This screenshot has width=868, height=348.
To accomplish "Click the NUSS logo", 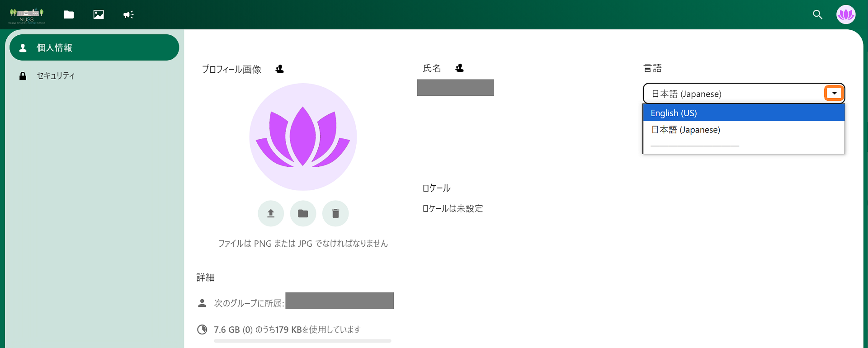I will point(27,16).
